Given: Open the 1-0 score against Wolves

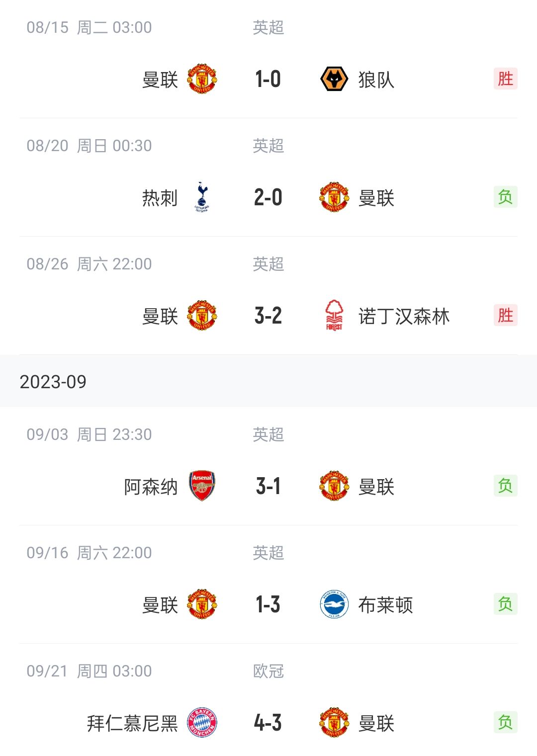Looking at the screenshot, I should tap(268, 79).
